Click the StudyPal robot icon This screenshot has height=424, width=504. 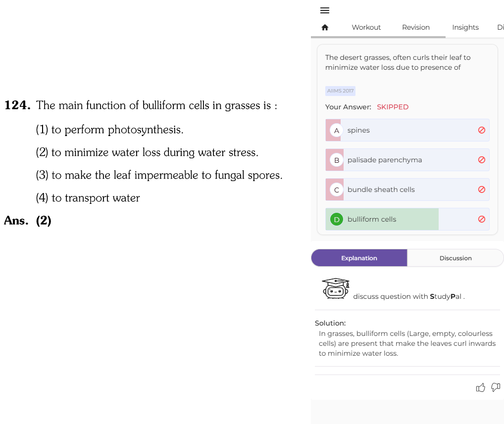(x=336, y=288)
